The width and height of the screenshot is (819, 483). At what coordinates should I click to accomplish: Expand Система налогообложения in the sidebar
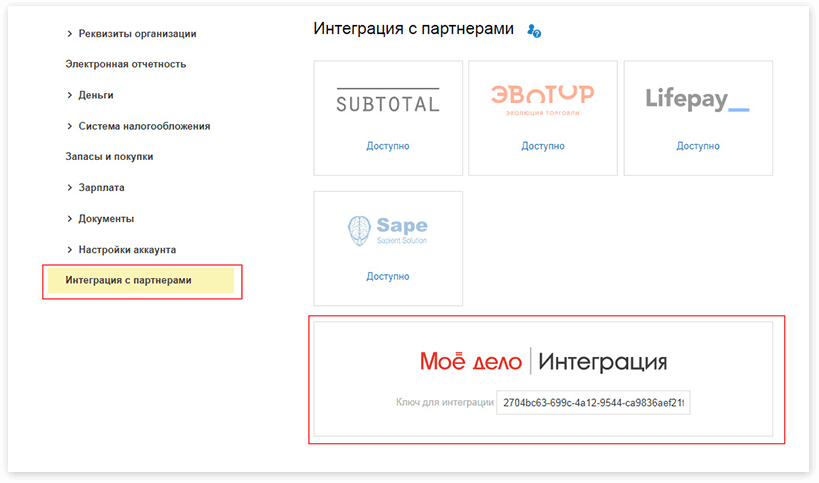(144, 126)
